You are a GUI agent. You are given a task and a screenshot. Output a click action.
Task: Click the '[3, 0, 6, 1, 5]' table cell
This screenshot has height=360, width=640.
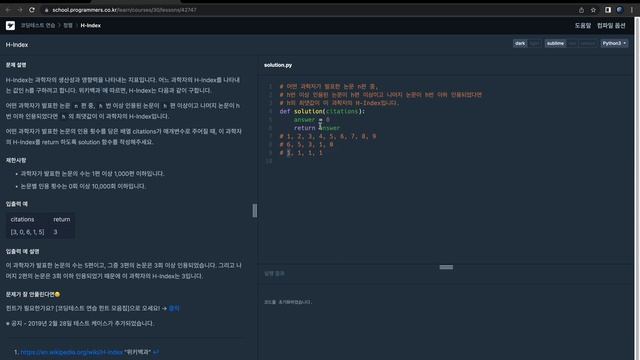tap(27, 232)
